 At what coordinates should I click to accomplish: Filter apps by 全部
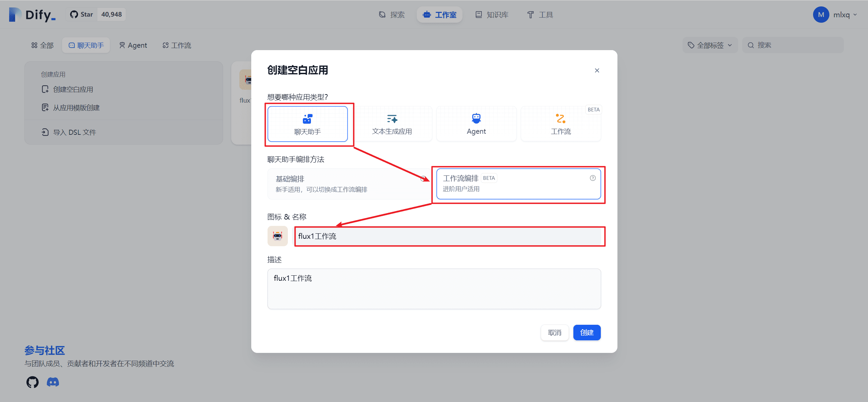(42, 45)
